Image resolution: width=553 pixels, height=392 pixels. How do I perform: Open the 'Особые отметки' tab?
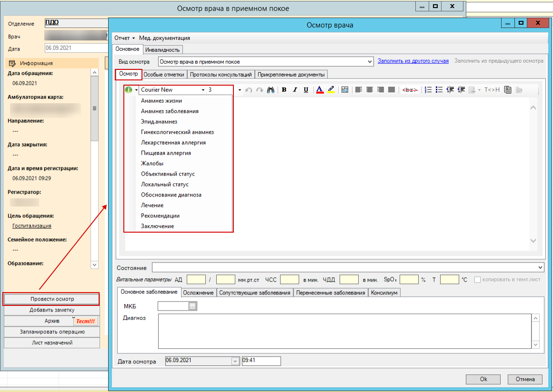pyautogui.click(x=164, y=75)
